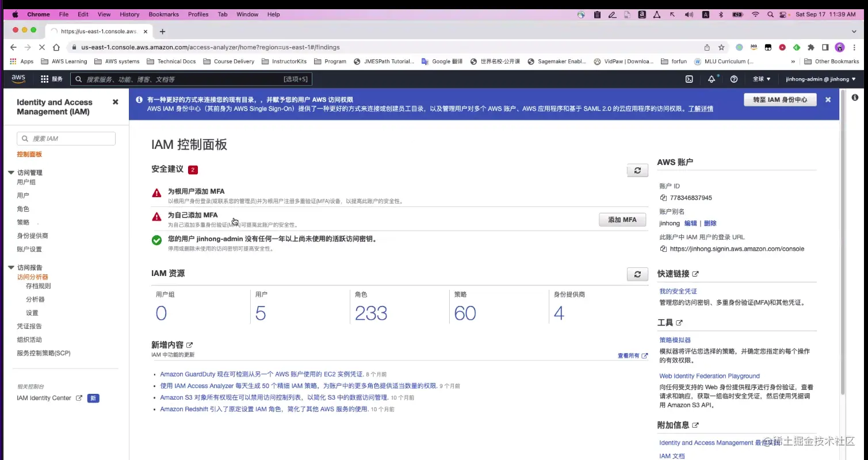Click the share page icon in address bar
Screen dimensions: 868x460
tap(707, 47)
